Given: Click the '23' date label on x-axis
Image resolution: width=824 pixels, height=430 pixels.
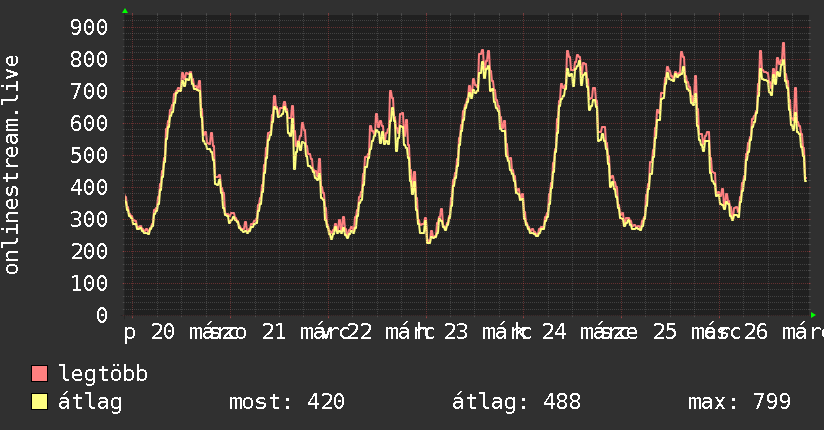Looking at the screenshot, I should [456, 332].
